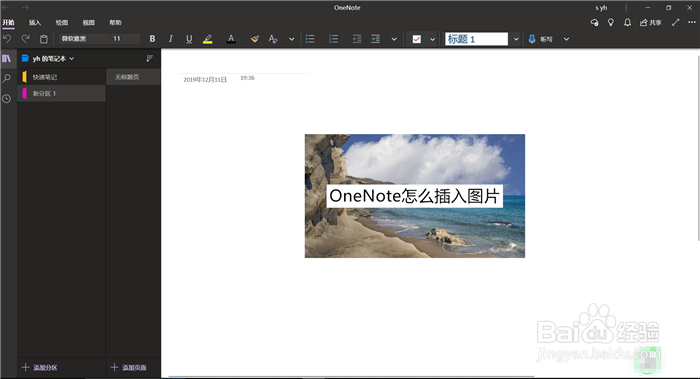
Task: Increase the paragraph indent
Action: [x=375, y=39]
